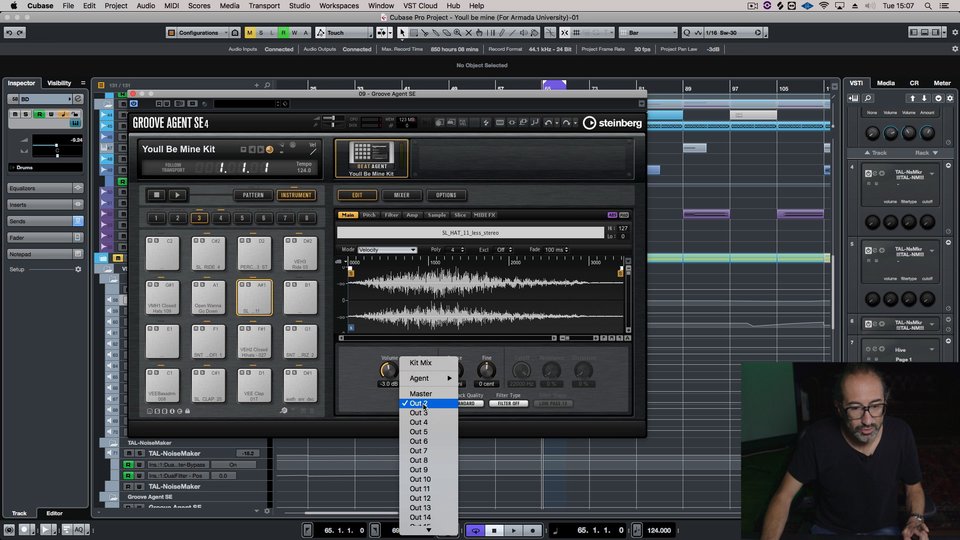960x540 pixels.
Task: Click the Add Track plus icon
Action: click(x=257, y=85)
